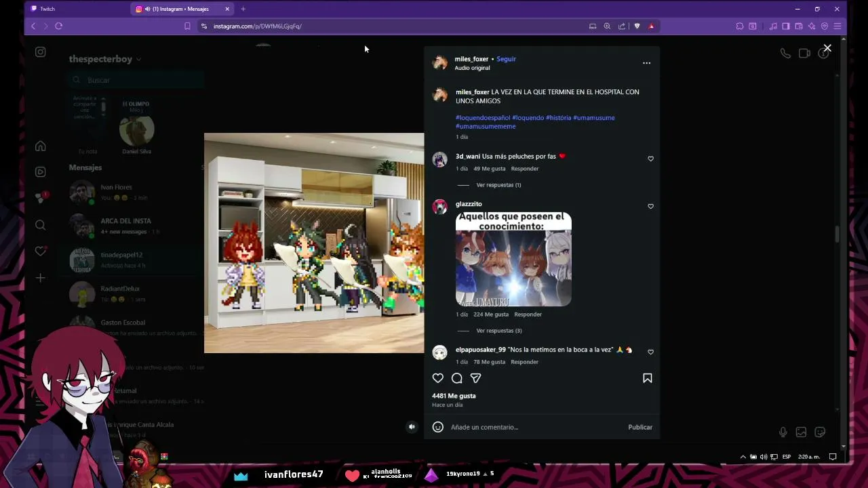Bookmark this page in browser toolbar

coord(187,26)
